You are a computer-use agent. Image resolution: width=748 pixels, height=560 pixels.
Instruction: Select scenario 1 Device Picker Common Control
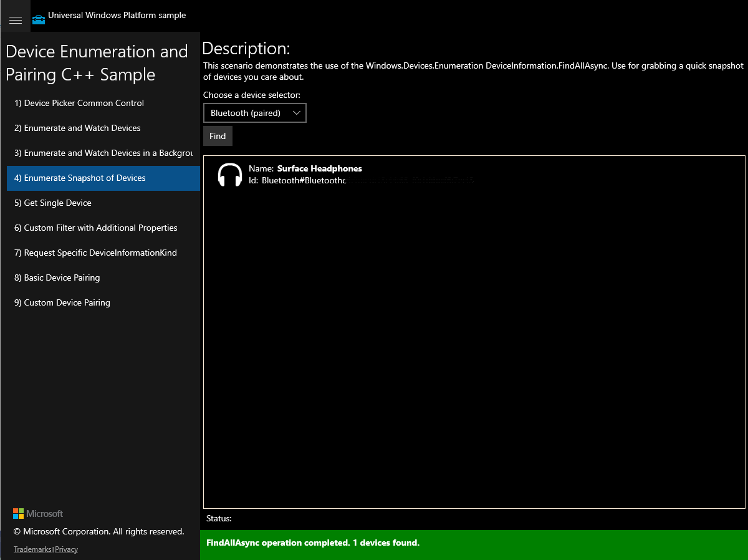click(x=103, y=104)
